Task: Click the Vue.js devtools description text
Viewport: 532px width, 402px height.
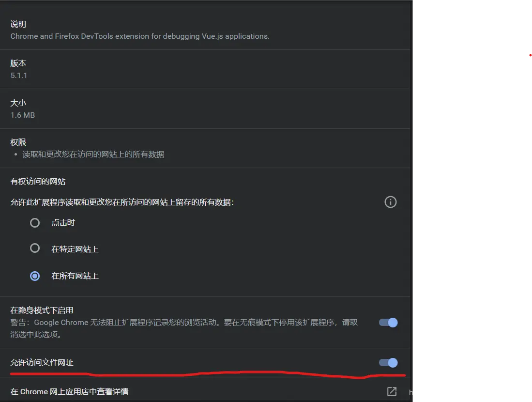Action: pyautogui.click(x=140, y=36)
